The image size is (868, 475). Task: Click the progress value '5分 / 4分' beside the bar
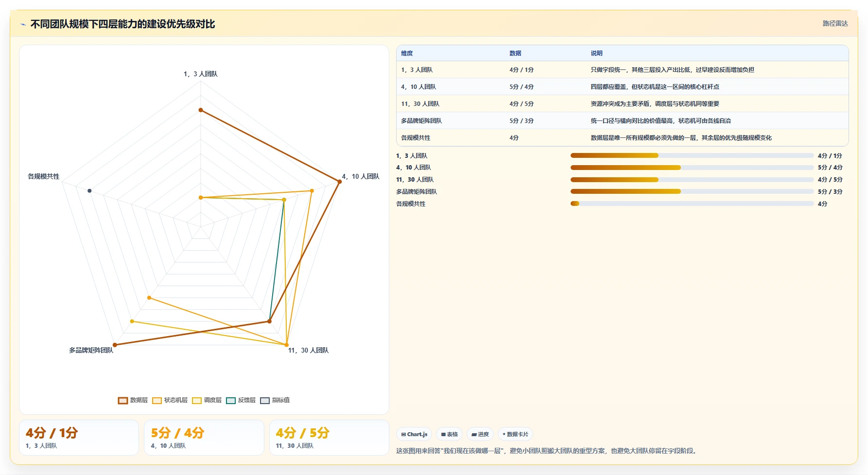pos(830,168)
